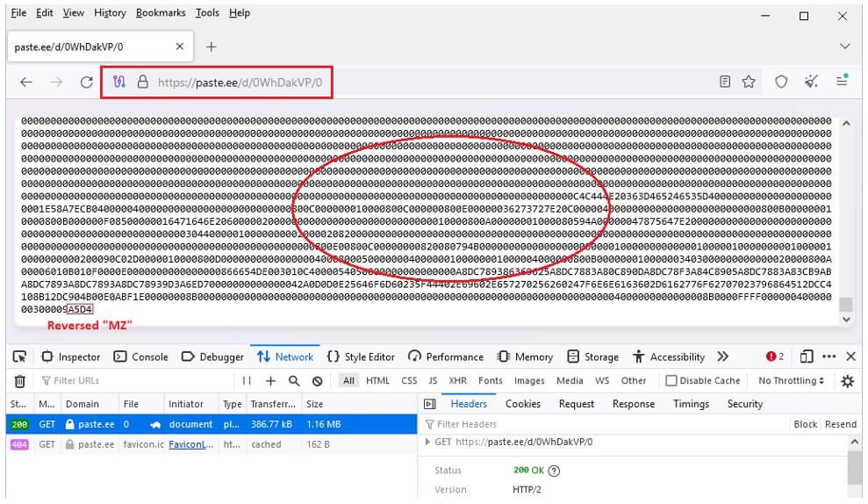868x504 pixels.
Task: Toggle responsive design mode icon
Action: click(807, 356)
